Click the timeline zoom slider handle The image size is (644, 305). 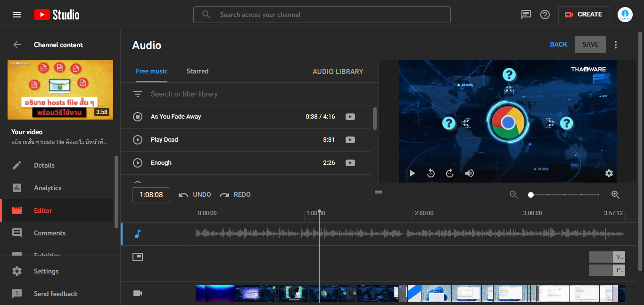pos(531,195)
